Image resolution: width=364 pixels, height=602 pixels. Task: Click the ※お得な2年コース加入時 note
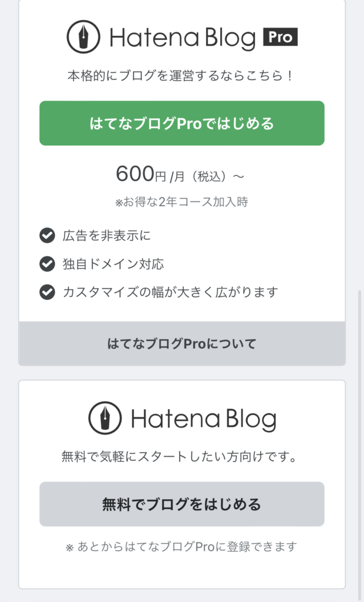coord(182,202)
